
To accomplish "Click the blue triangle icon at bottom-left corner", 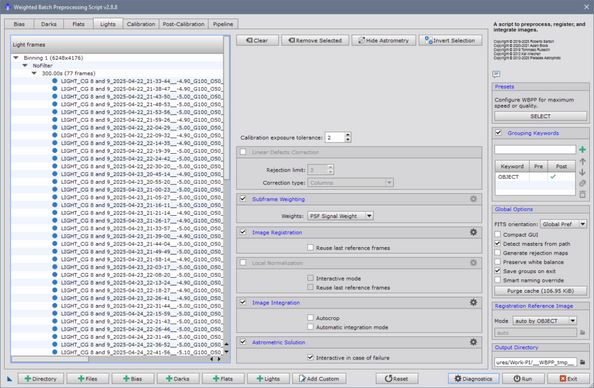I will click(x=9, y=379).
